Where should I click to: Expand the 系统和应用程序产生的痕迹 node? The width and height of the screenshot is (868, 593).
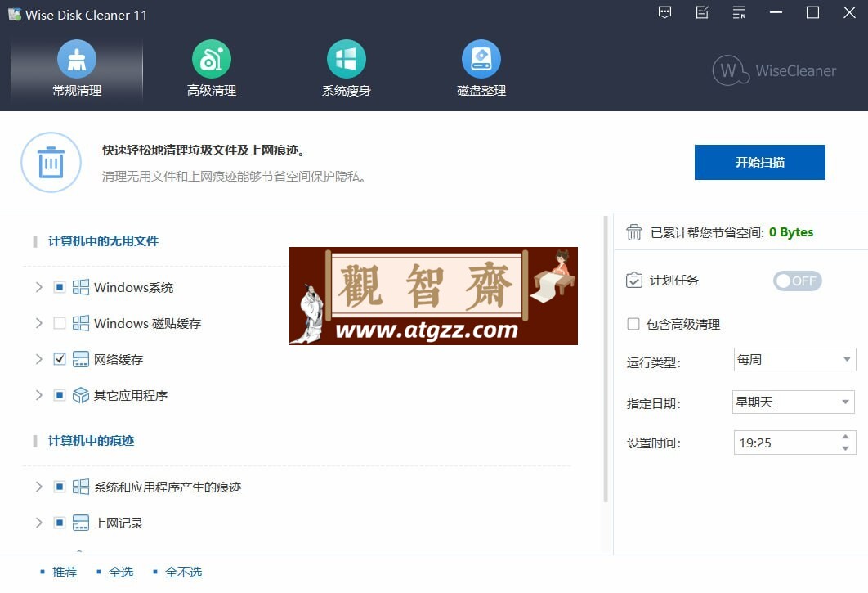[38, 487]
